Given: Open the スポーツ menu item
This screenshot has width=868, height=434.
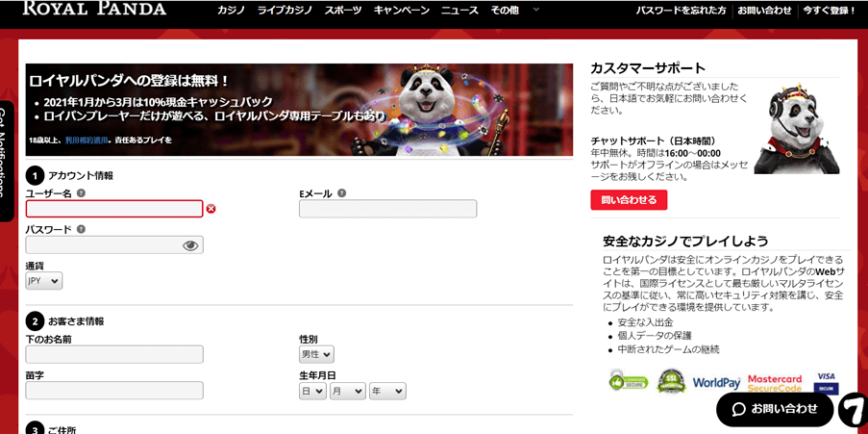Looking at the screenshot, I should (x=343, y=10).
